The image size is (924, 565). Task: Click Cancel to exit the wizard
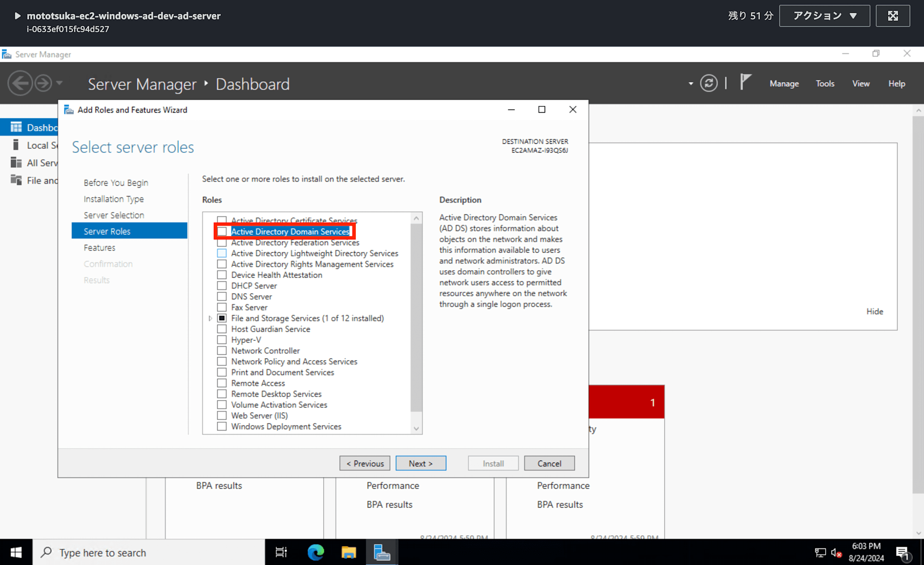tap(549, 463)
